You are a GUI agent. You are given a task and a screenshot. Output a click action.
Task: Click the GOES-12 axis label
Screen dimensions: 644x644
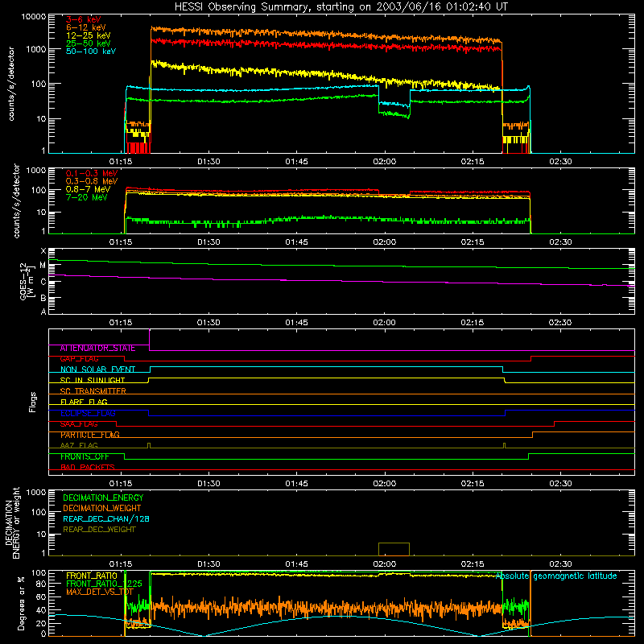(x=27, y=281)
